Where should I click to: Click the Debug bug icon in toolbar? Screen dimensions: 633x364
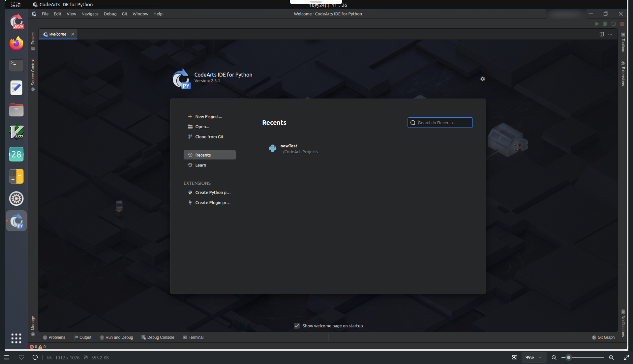point(605,24)
